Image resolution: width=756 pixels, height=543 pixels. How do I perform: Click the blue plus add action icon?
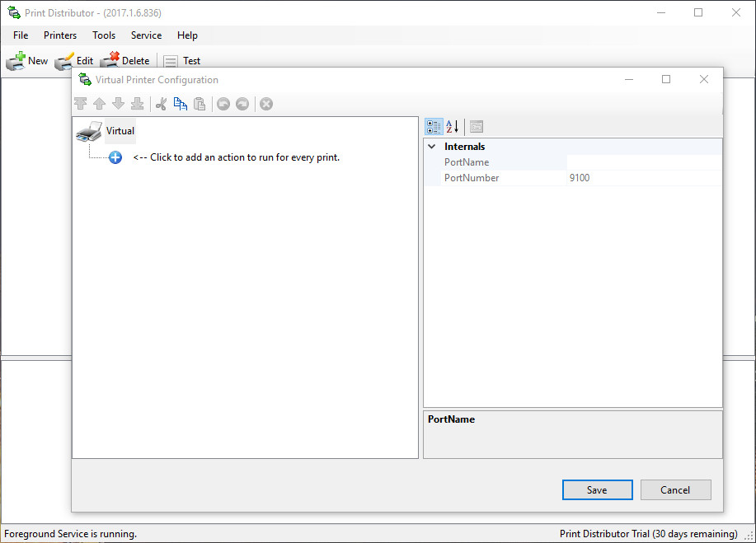(x=115, y=157)
